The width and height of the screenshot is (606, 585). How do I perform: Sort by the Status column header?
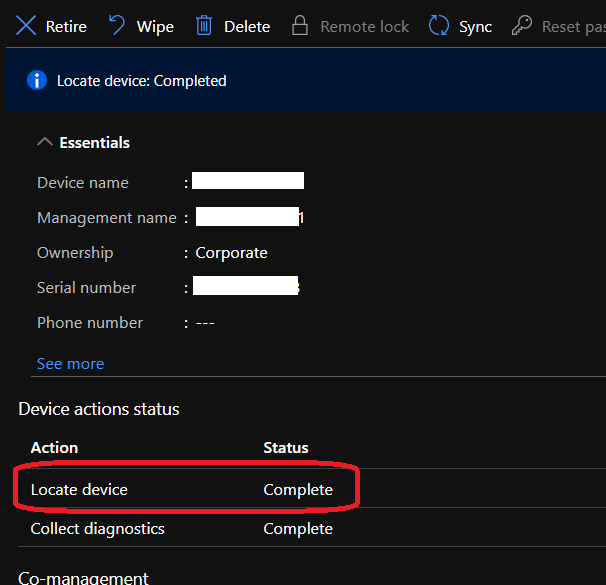point(285,447)
